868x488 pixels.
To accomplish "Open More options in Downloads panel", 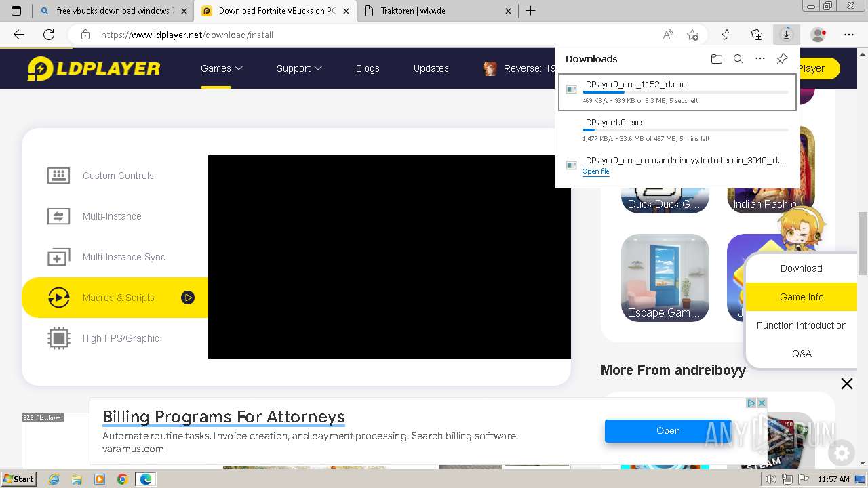I will [x=760, y=59].
